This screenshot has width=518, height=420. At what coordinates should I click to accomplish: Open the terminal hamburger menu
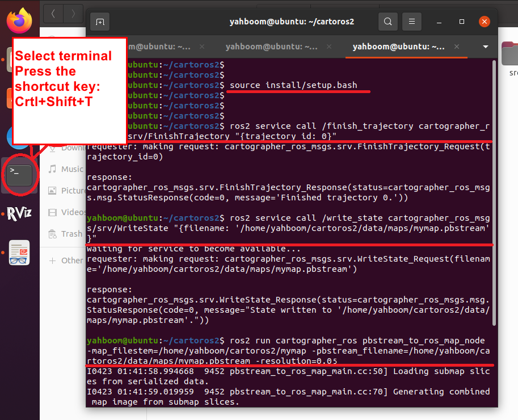click(412, 22)
